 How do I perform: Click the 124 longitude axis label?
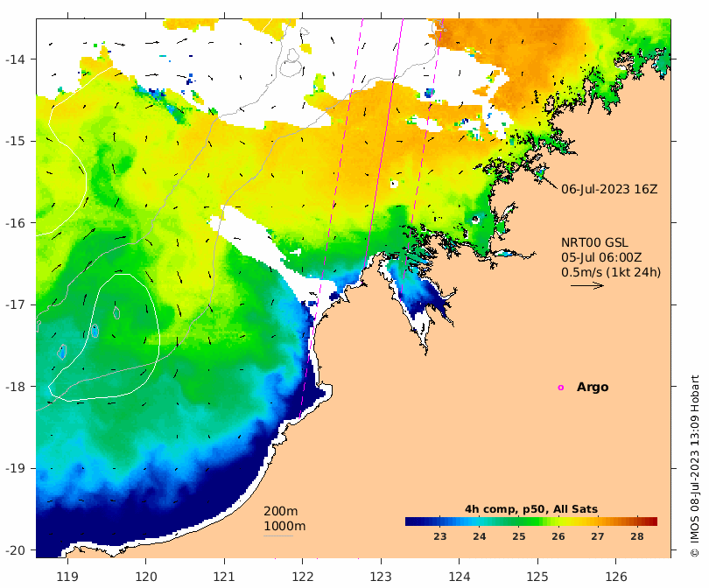459,577
